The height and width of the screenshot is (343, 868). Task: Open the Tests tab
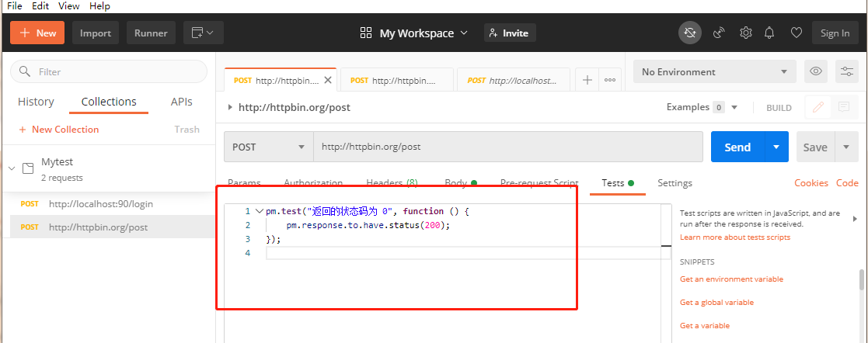tap(618, 183)
